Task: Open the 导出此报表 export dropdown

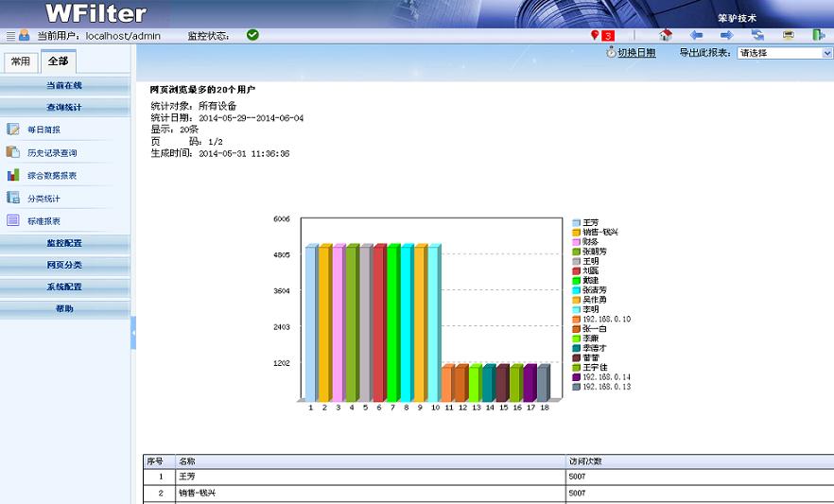Action: pyautogui.click(x=784, y=54)
